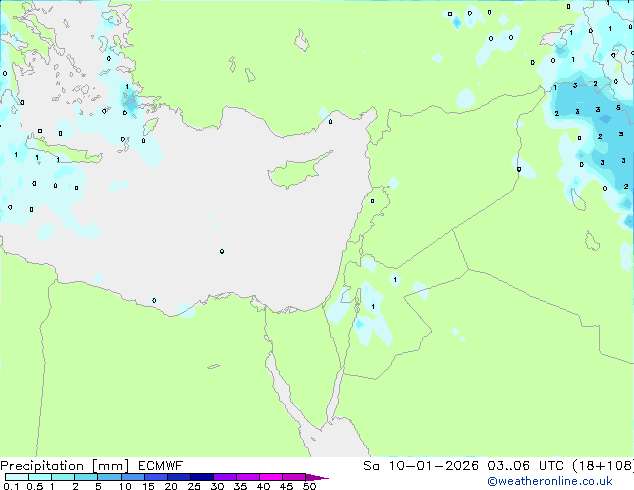Viewport: 634px width, 490px height.
Task: Click the 15–20 mm legend color swatch
Action: point(156,477)
